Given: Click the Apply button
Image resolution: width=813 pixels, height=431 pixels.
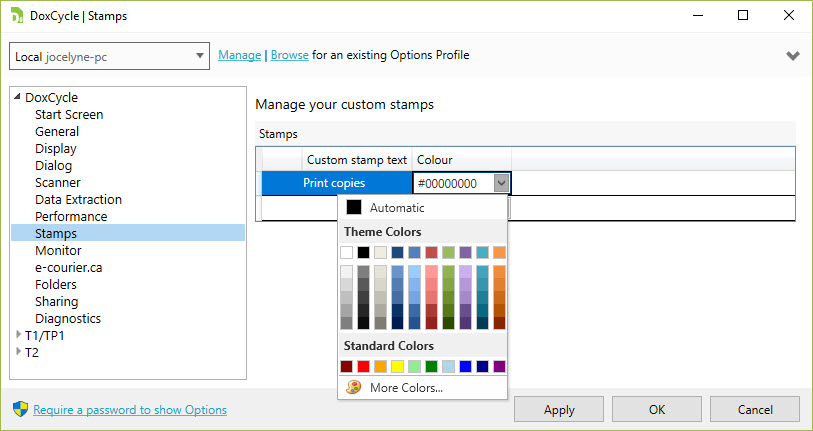Looking at the screenshot, I should [559, 410].
